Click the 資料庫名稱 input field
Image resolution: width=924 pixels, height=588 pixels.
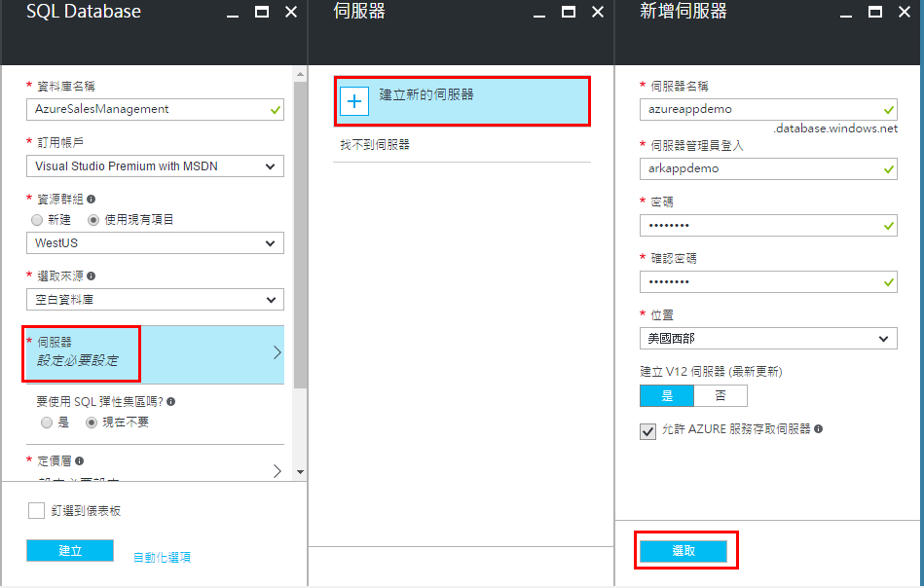(155, 110)
